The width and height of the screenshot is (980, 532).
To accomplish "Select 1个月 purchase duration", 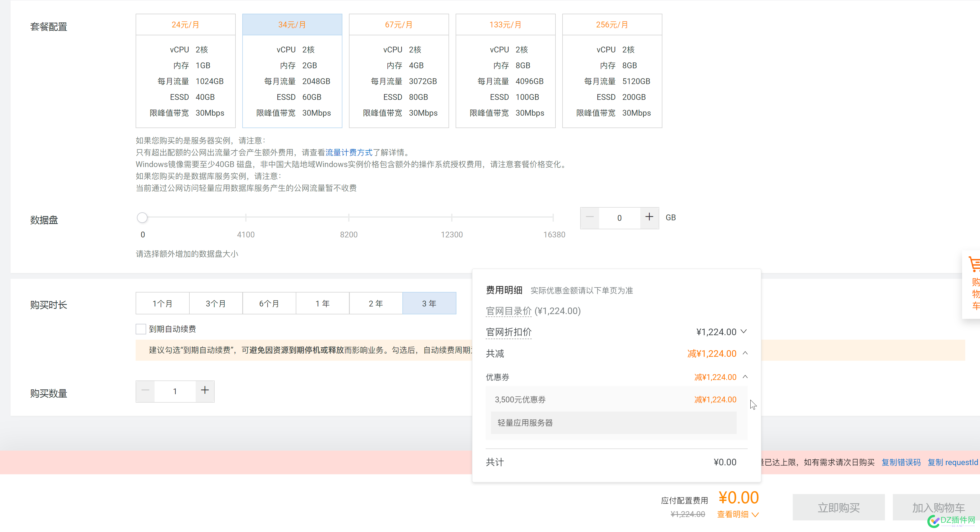I will coord(162,303).
